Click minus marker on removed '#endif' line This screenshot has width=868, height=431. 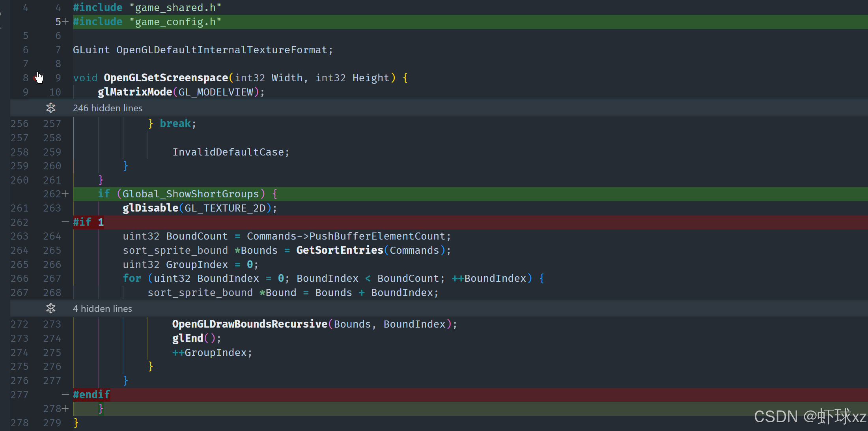(65, 394)
